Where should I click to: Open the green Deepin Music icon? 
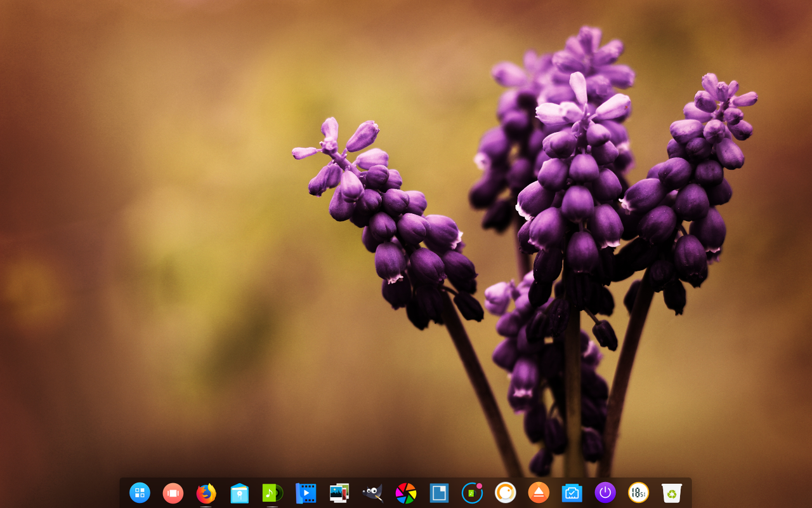click(x=273, y=493)
